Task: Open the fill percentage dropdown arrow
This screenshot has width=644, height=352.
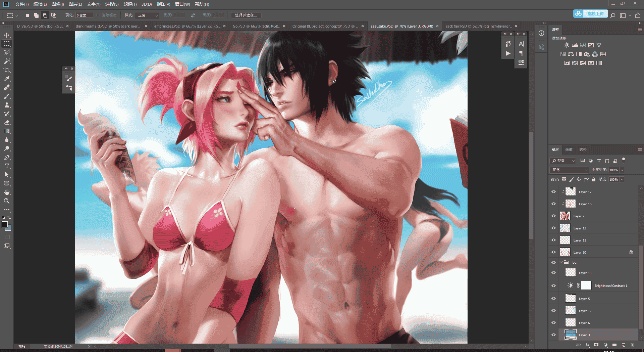Action: (x=622, y=179)
